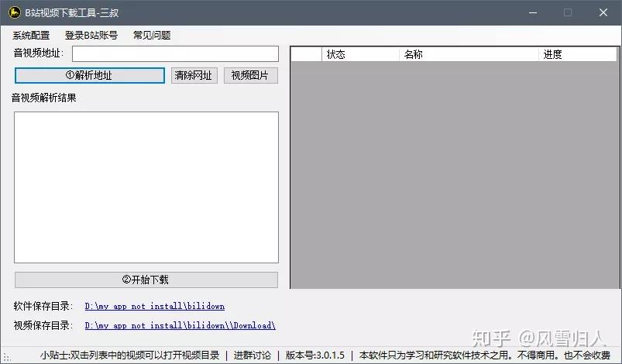The height and width of the screenshot is (364, 622).
Task: Click inside the 音视频解析结果 list box
Action: [146, 187]
